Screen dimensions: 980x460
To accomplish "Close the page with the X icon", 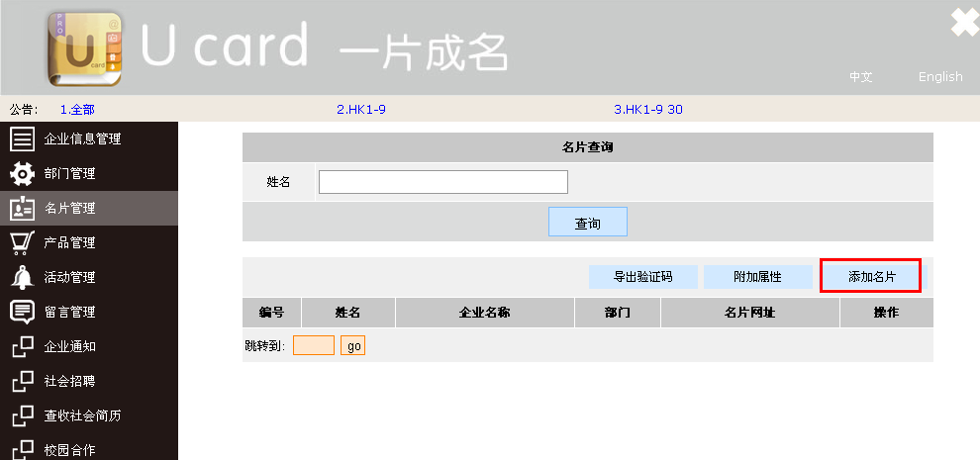I will 965,23.
